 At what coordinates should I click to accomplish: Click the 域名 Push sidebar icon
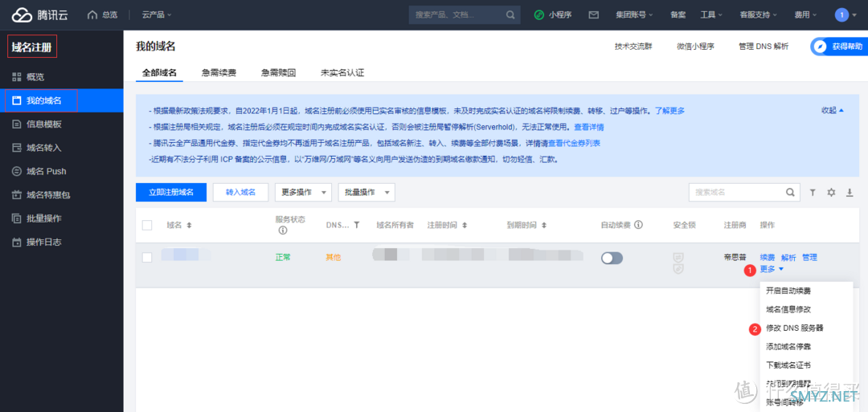(17, 171)
